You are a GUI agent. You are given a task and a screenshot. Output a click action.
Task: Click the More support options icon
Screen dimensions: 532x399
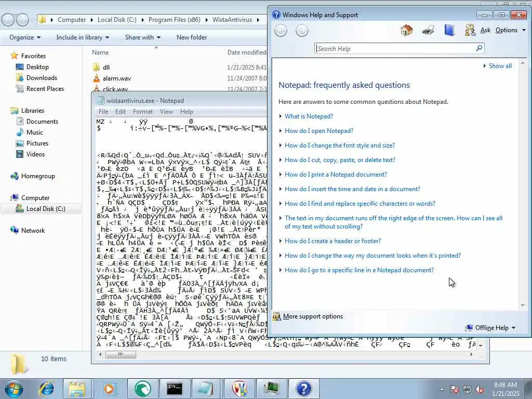pyautogui.click(x=277, y=316)
